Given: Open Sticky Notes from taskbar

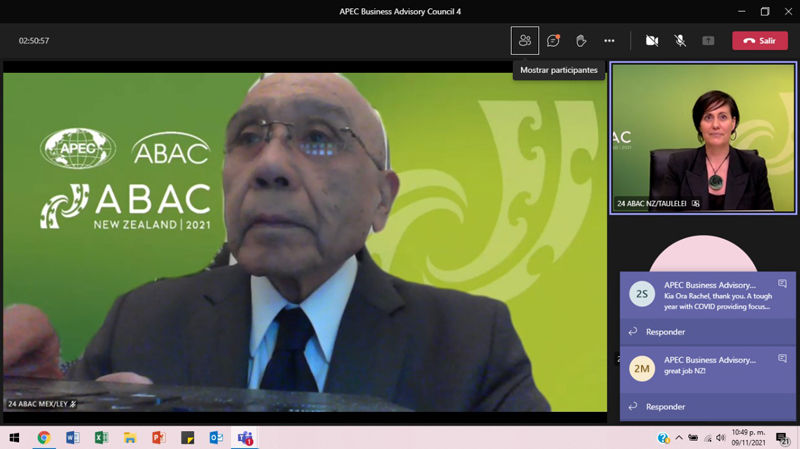Looking at the screenshot, I should pyautogui.click(x=187, y=438).
